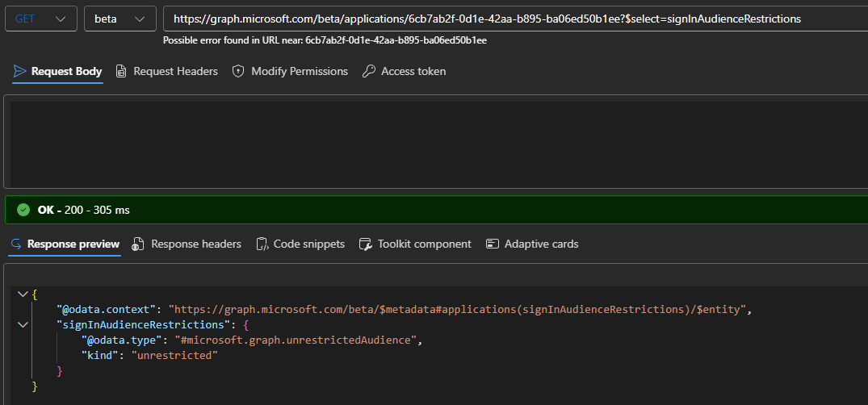This screenshot has width=868, height=405.
Task: Click the Access token key icon
Action: pyautogui.click(x=368, y=72)
